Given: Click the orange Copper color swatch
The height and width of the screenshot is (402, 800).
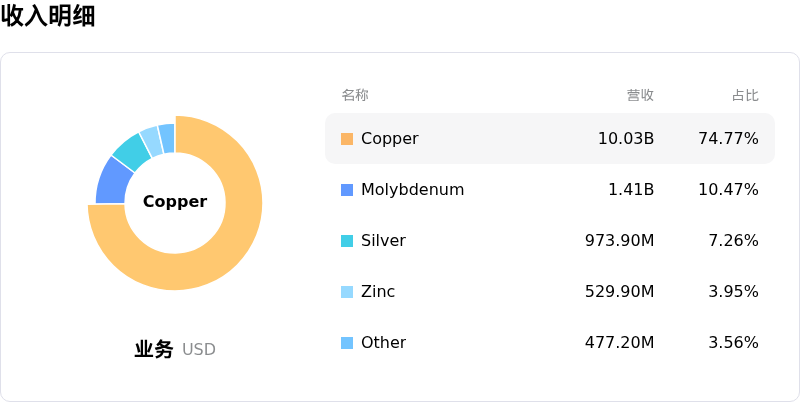Looking at the screenshot, I should [347, 139].
